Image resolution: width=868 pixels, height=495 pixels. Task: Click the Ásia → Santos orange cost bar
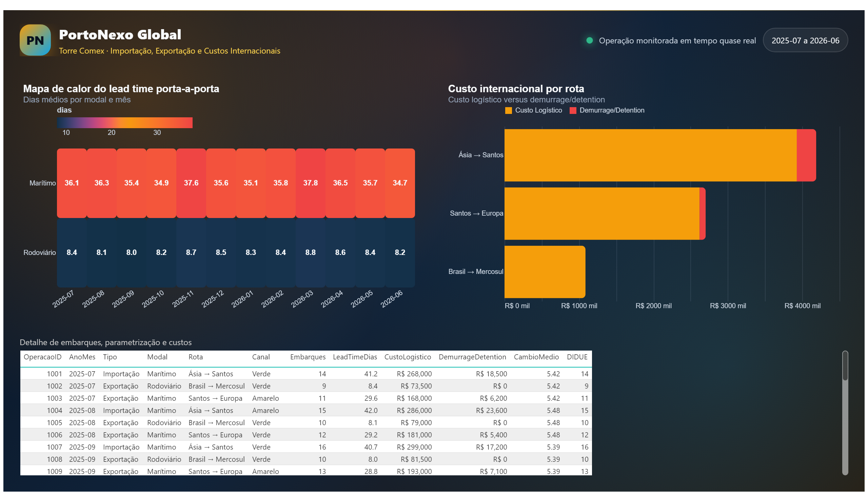click(x=650, y=155)
